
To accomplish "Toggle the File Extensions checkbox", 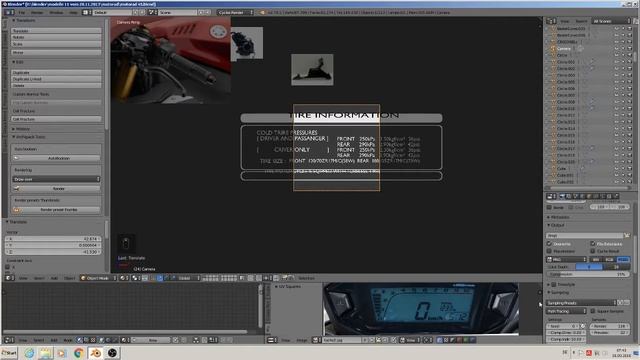I will 593,244.
